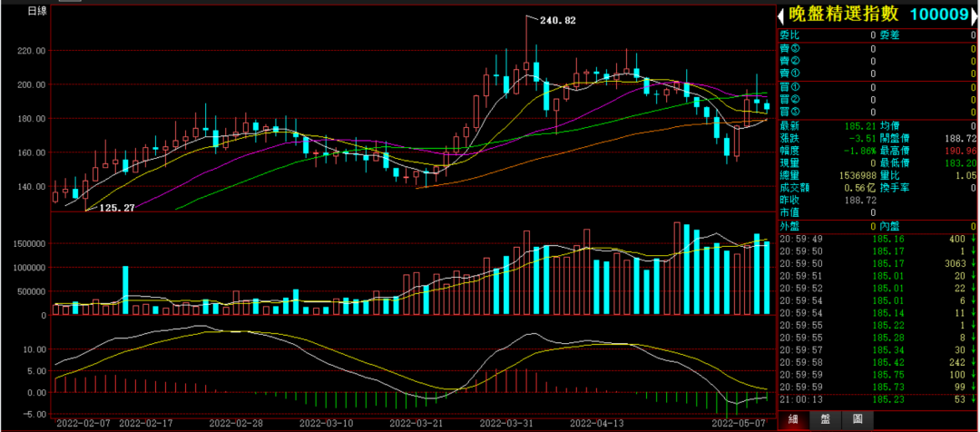Go to previous instrument with left arrow
The width and height of the screenshot is (980, 432).
click(x=780, y=15)
